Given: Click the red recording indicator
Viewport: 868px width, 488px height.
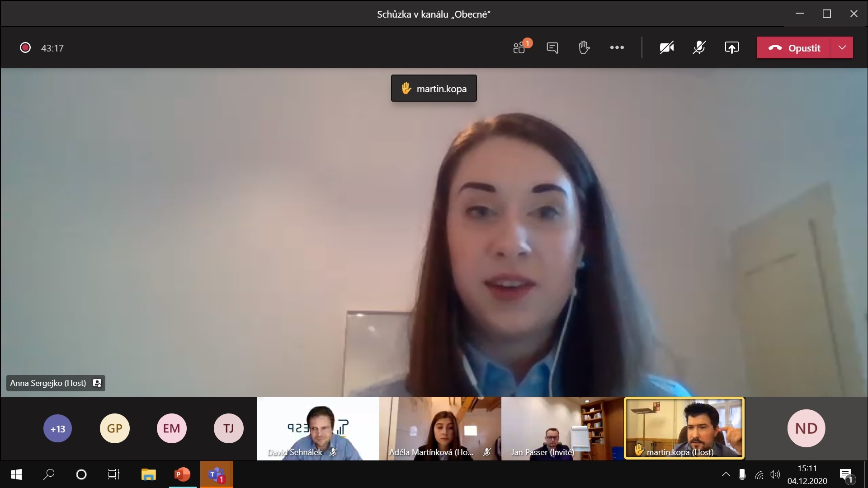Looking at the screenshot, I should (25, 47).
